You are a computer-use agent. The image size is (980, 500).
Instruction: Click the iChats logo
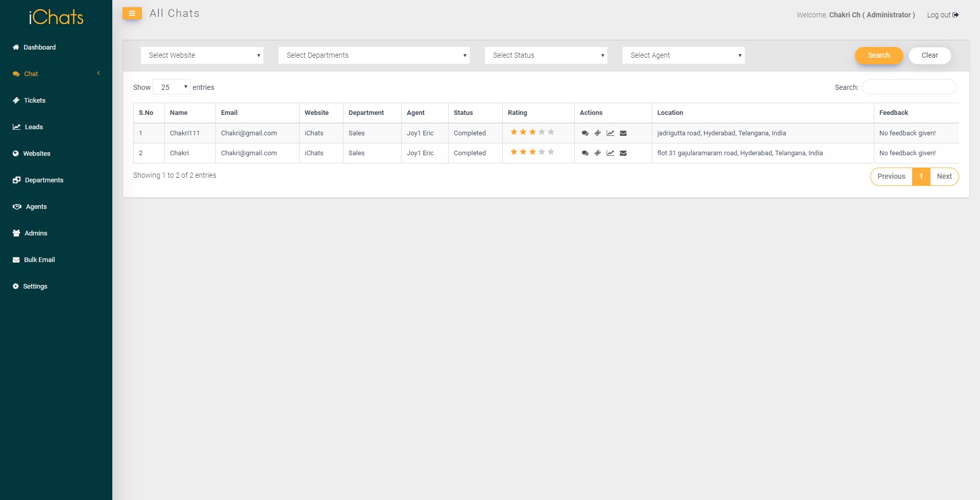(x=56, y=17)
